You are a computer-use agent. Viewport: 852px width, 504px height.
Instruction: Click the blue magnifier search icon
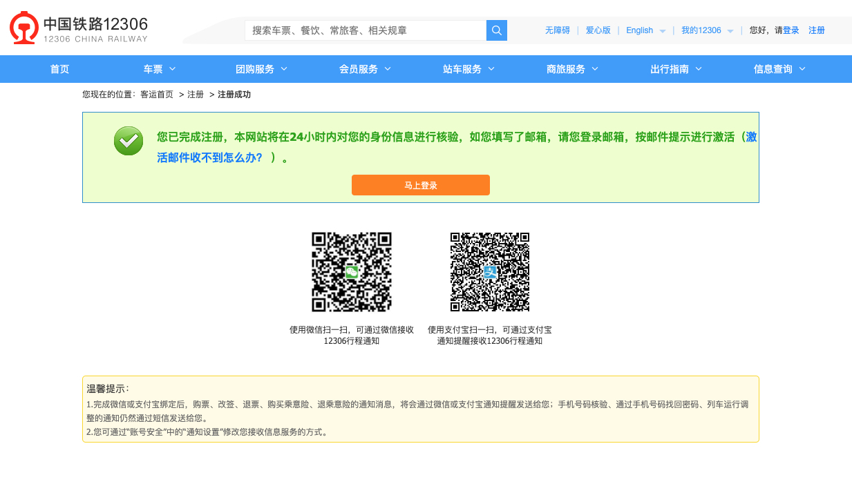[x=496, y=30]
